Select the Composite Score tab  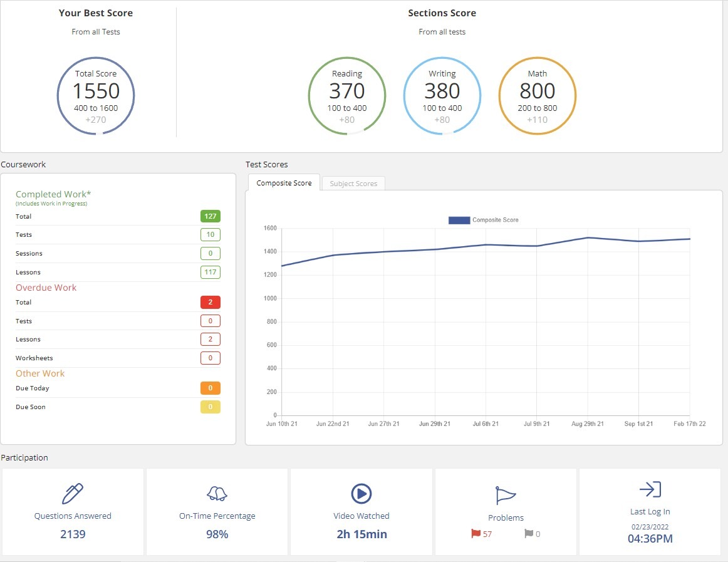point(284,183)
